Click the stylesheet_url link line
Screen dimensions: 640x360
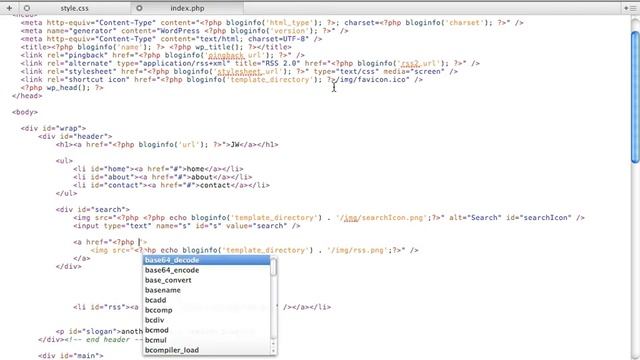point(239,71)
